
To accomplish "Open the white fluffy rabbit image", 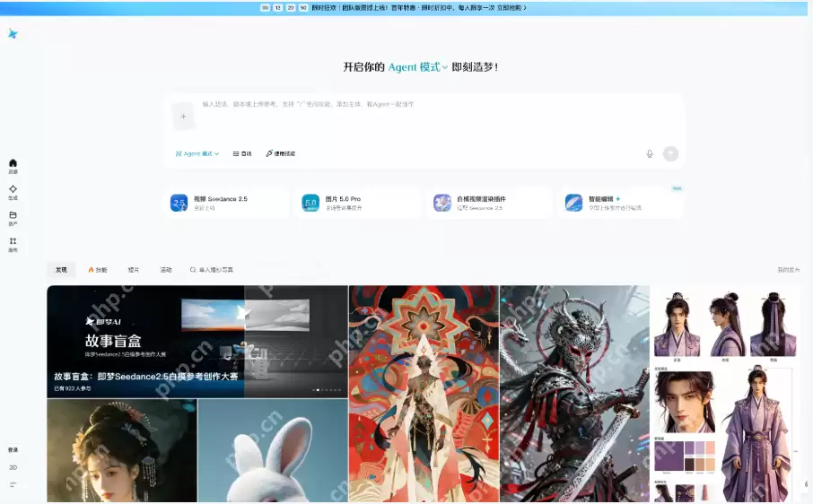I will point(273,451).
